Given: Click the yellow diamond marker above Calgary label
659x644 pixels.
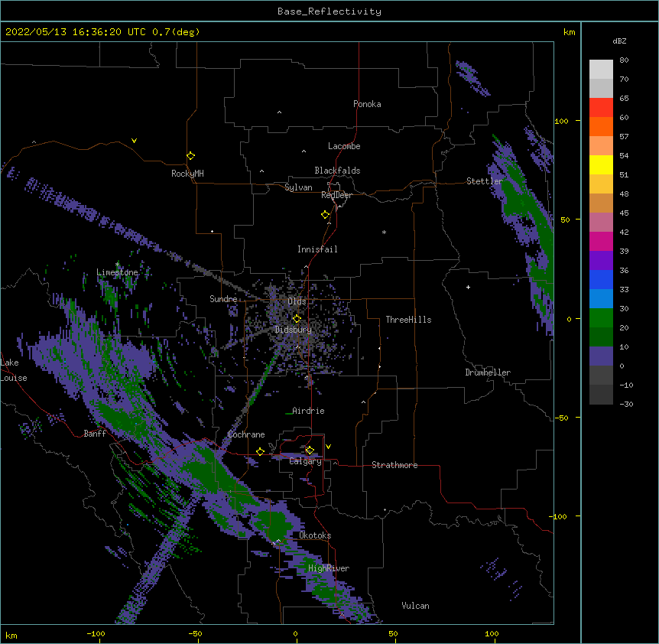Looking at the screenshot, I should (x=310, y=450).
